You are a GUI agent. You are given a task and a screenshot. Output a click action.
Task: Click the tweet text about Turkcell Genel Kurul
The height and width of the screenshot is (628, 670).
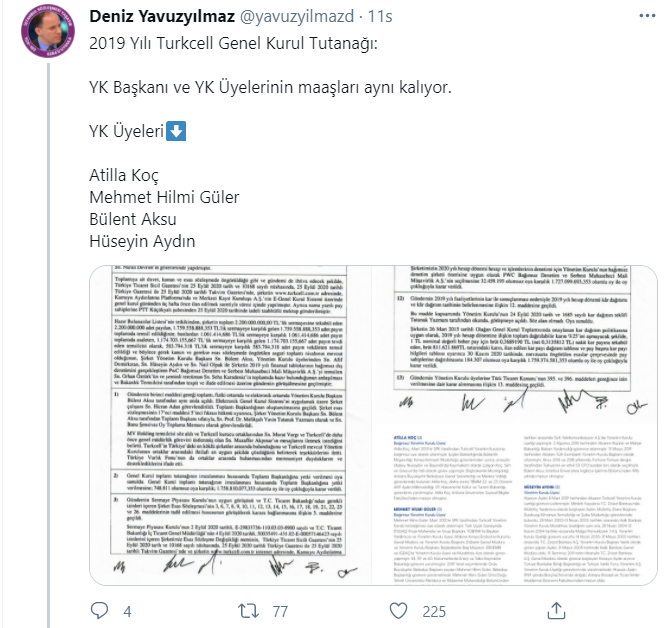coord(233,43)
